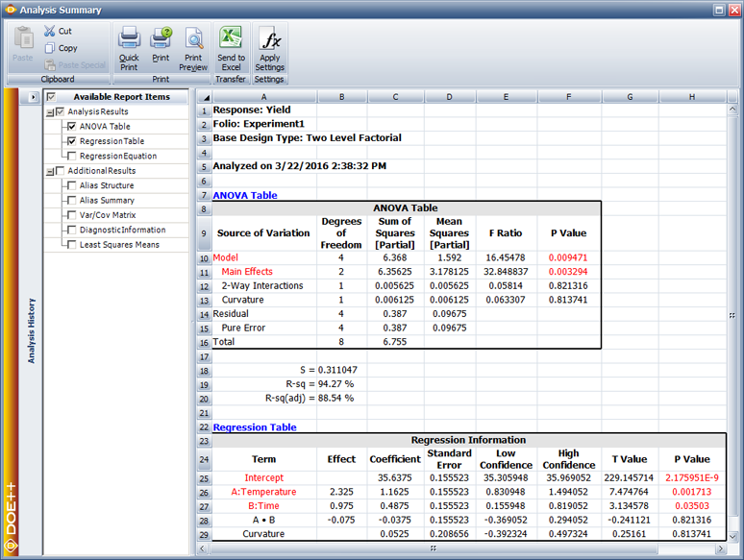Click the horizontal scrollbar right arrow
Viewport: 744px width, 560px height.
pos(721,548)
